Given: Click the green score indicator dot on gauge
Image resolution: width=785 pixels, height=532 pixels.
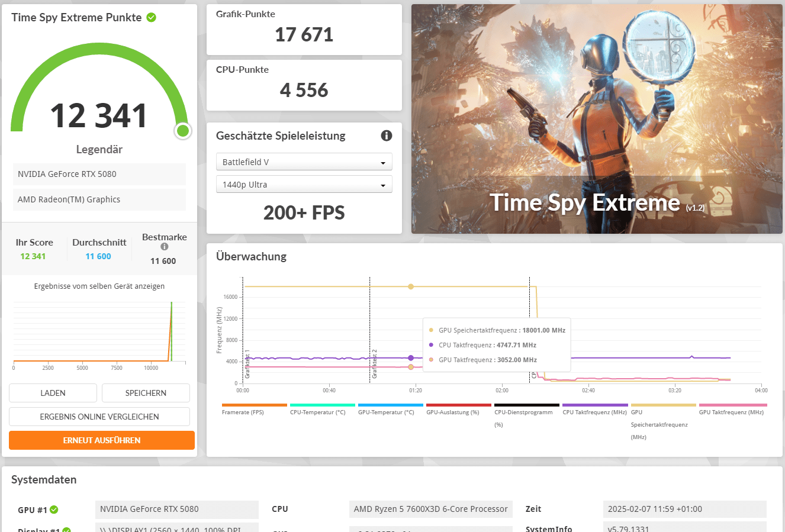Looking at the screenshot, I should pos(183,131).
